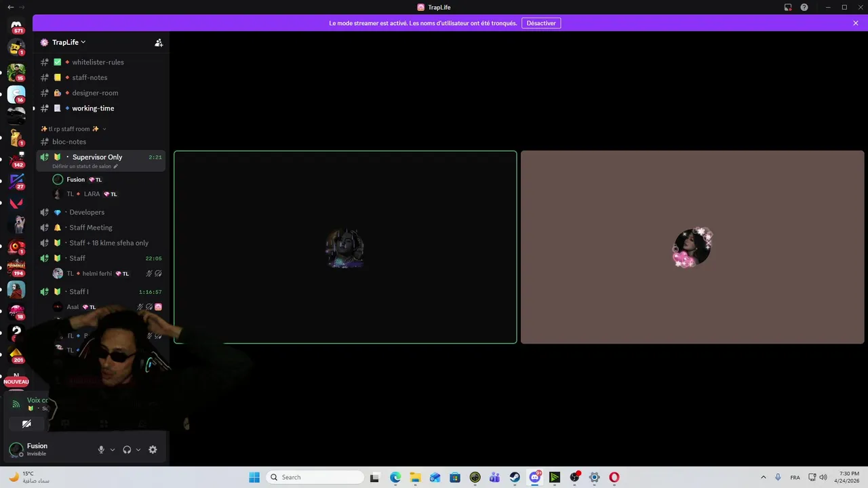Open the staff-notes channel
The image size is (868, 488).
(x=100, y=77)
